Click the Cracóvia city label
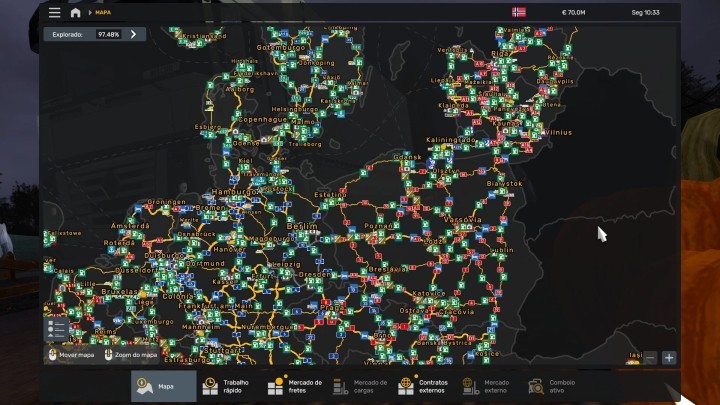This screenshot has height=405, width=720. click(456, 311)
